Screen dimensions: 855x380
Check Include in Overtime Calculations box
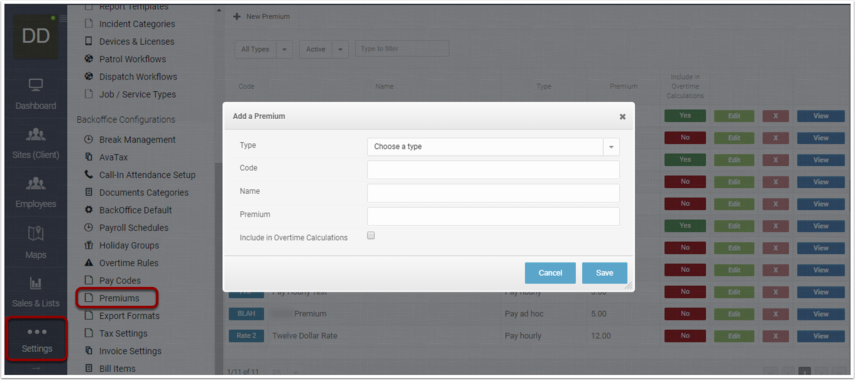click(371, 236)
